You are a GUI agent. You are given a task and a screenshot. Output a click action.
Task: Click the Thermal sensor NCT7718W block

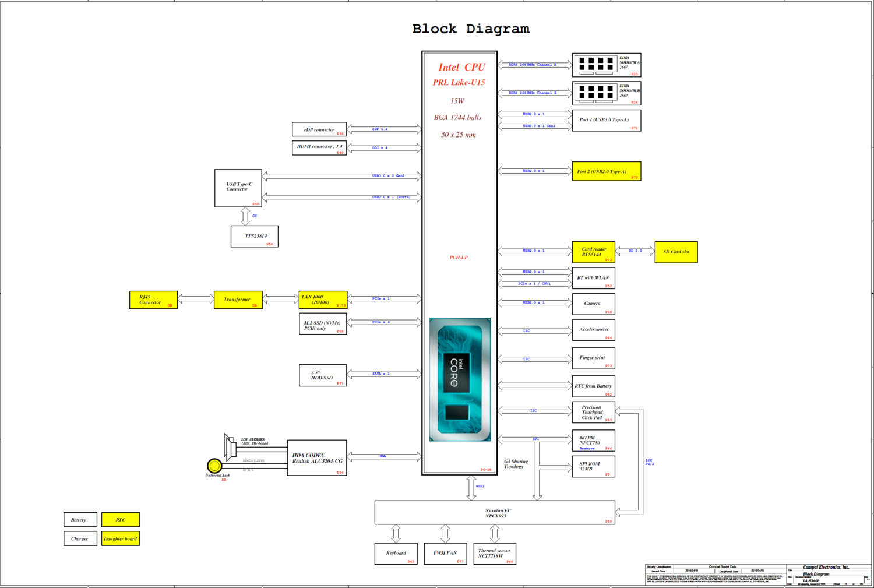(x=495, y=554)
